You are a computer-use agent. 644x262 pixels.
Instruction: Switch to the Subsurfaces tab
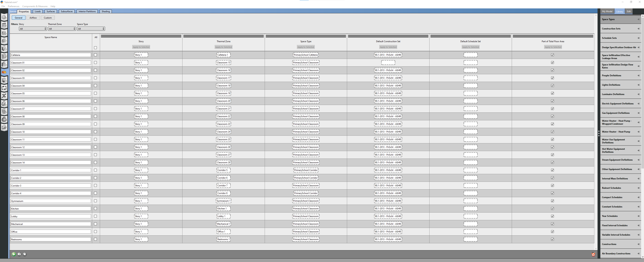(x=66, y=11)
